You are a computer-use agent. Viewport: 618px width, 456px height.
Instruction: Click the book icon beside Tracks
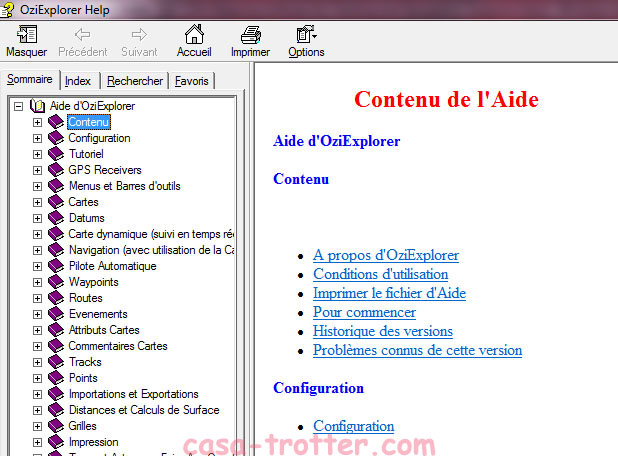coord(56,362)
